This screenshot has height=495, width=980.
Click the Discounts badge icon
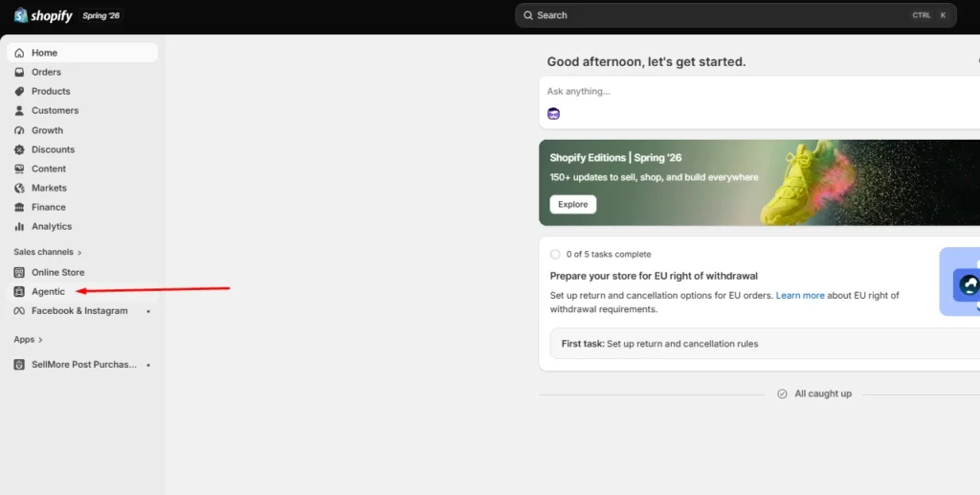point(19,149)
